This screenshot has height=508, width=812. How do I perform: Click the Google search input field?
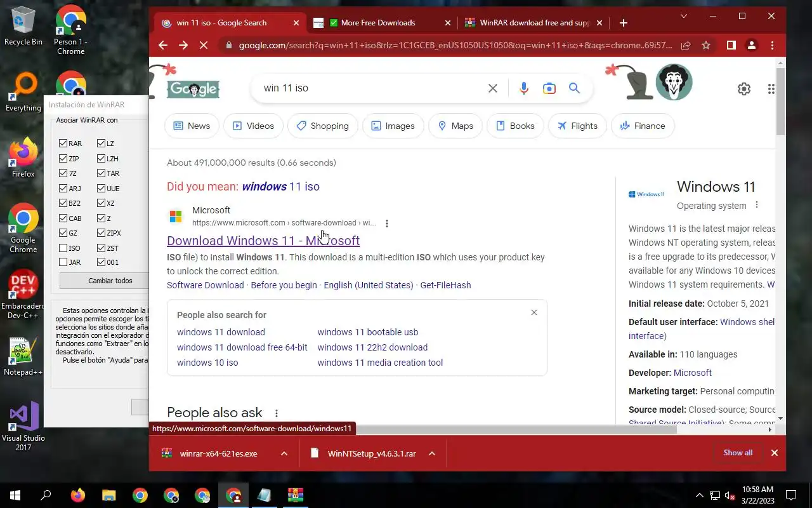click(x=371, y=88)
